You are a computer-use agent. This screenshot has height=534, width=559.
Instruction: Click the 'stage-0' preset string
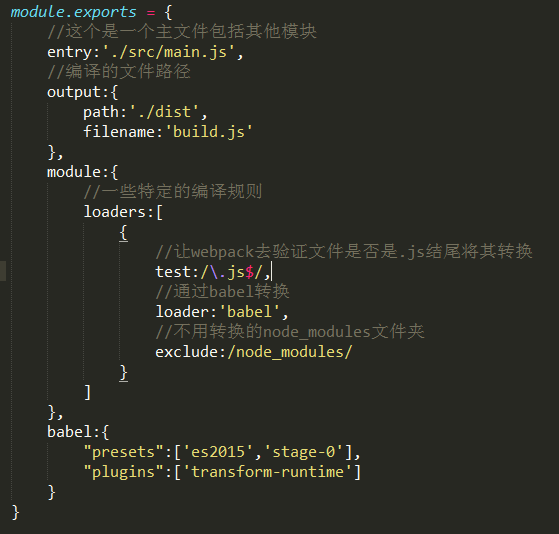tap(303, 452)
